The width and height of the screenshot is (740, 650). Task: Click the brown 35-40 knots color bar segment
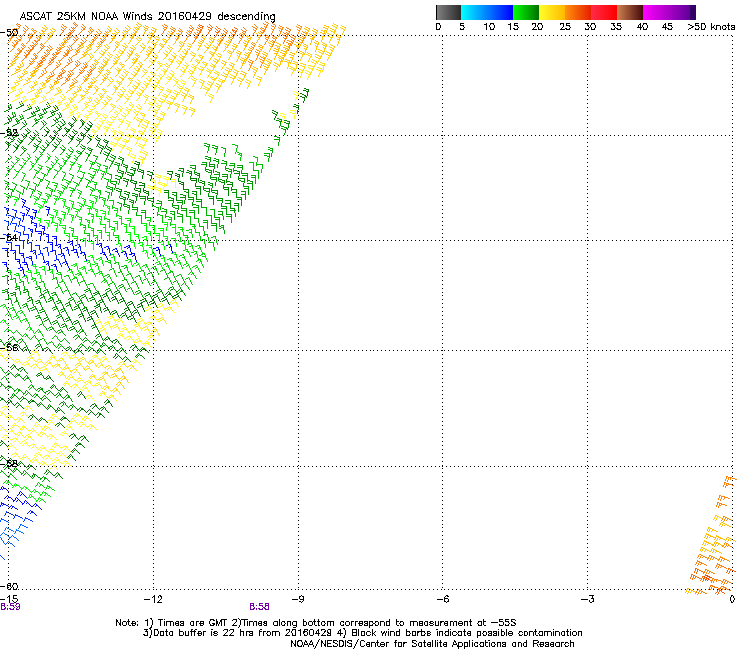(x=630, y=12)
